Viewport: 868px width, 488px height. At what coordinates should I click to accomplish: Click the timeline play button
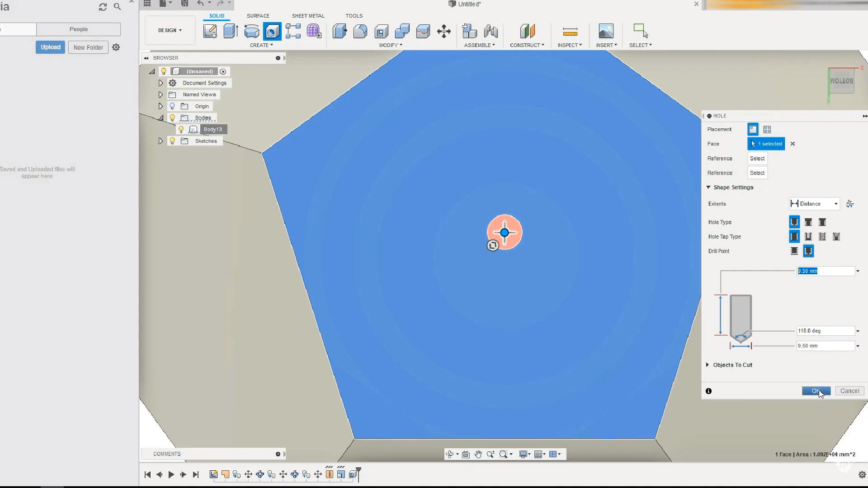171,474
